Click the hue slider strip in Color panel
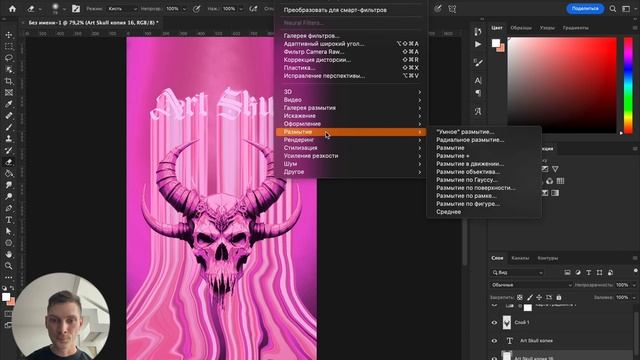640x360 pixels. point(628,85)
